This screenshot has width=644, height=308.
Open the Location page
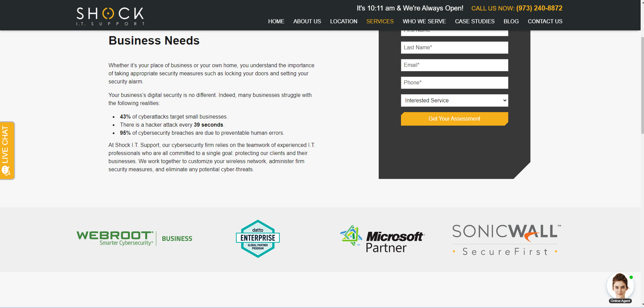[x=344, y=21]
